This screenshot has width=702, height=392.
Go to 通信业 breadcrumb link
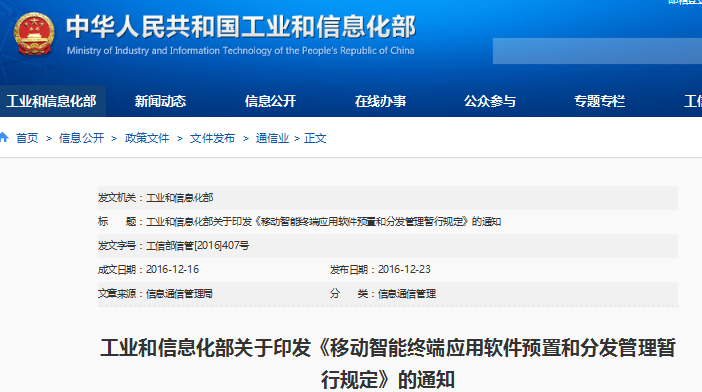[272, 138]
